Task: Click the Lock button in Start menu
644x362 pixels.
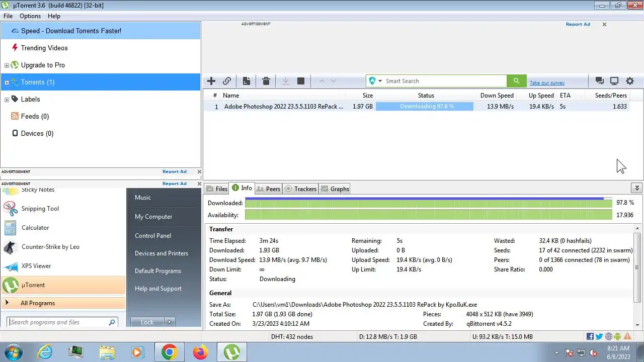Action: [x=147, y=322]
